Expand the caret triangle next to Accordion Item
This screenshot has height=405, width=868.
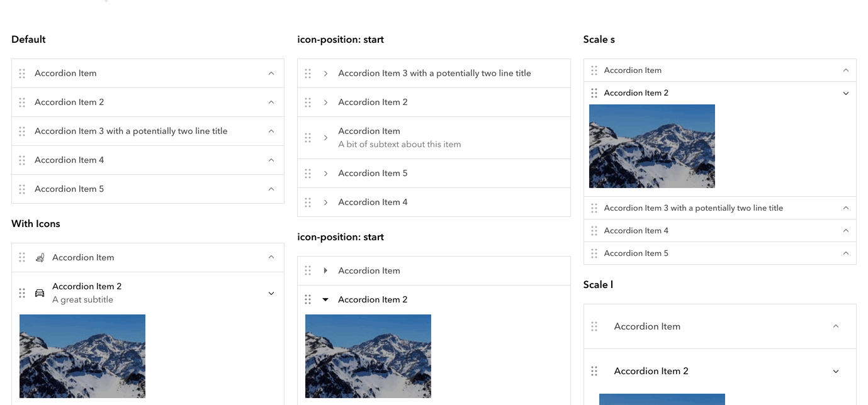point(325,270)
